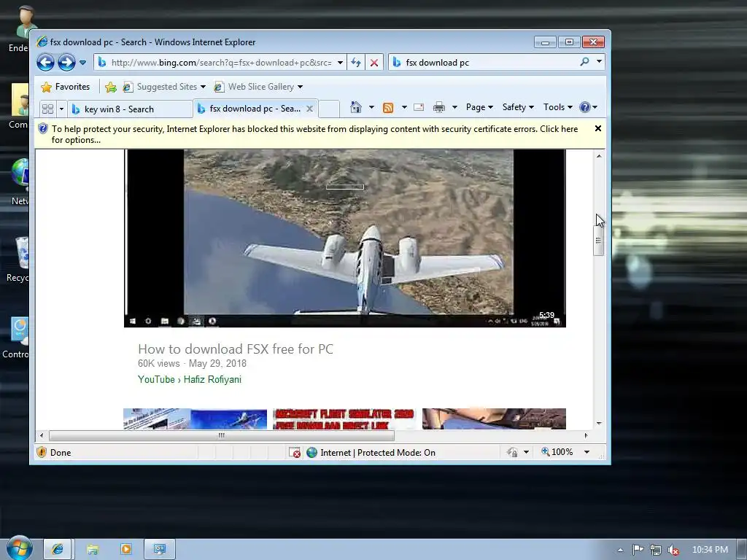Open the Tools menu

click(558, 107)
